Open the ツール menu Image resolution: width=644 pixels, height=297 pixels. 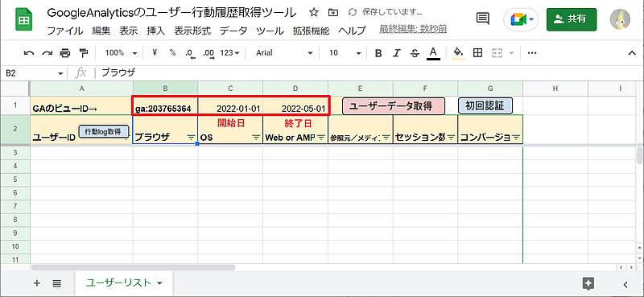click(x=270, y=31)
